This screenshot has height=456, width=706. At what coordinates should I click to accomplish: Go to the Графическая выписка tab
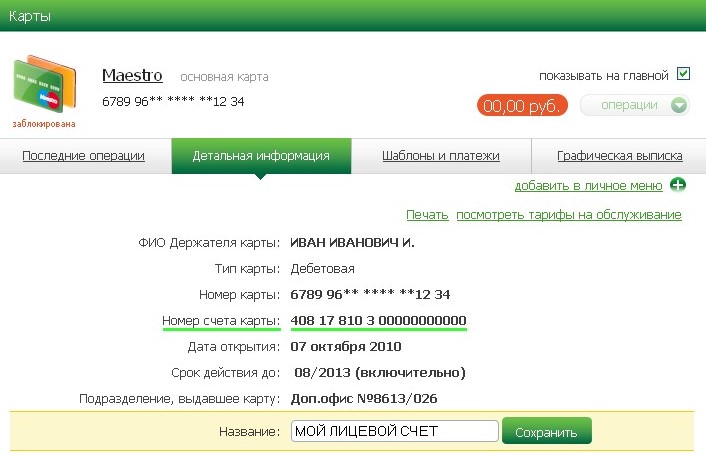pos(620,156)
